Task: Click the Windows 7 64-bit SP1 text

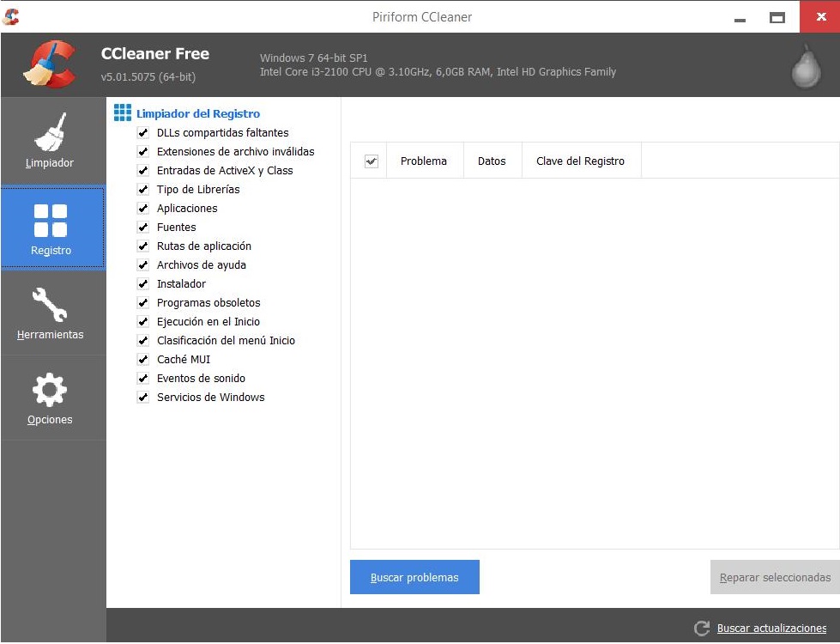Action: 313,58
